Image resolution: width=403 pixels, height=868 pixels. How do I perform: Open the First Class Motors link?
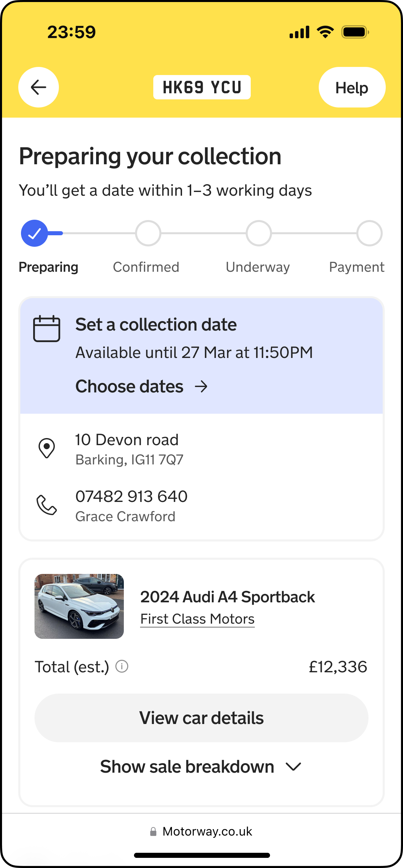(x=197, y=619)
